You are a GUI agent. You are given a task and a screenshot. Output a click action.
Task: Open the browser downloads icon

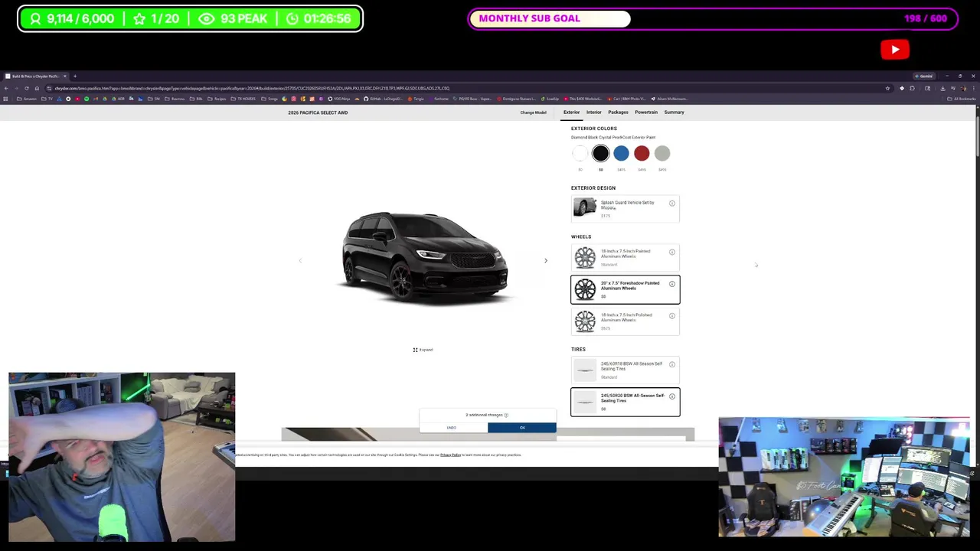pyautogui.click(x=942, y=88)
